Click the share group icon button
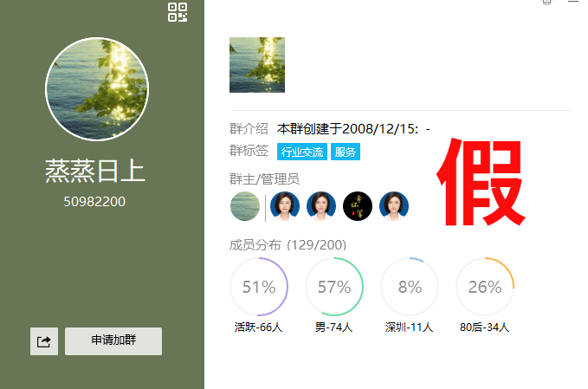This screenshot has height=389, width=588. tap(44, 341)
